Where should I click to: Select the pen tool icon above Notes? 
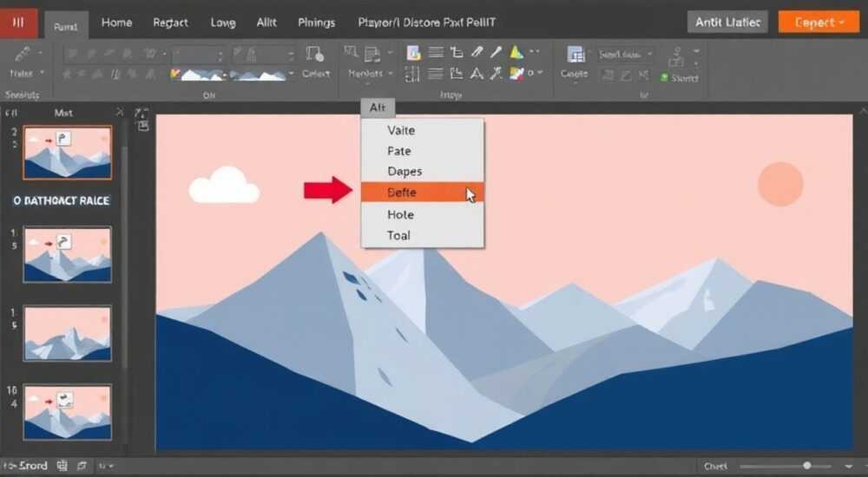click(x=23, y=54)
